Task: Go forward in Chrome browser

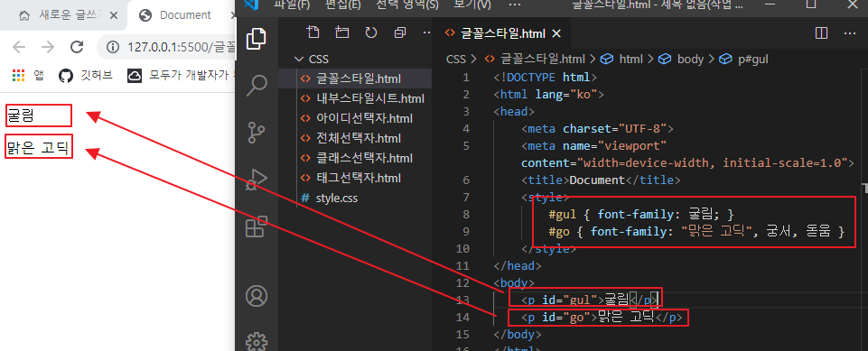Action: [48, 47]
